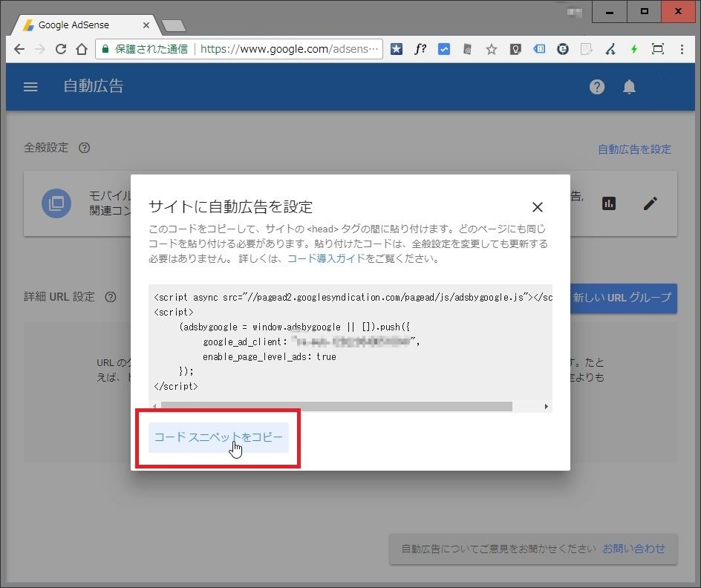
Task: Click the pencil edit icon for general settings
Action: tap(651, 203)
